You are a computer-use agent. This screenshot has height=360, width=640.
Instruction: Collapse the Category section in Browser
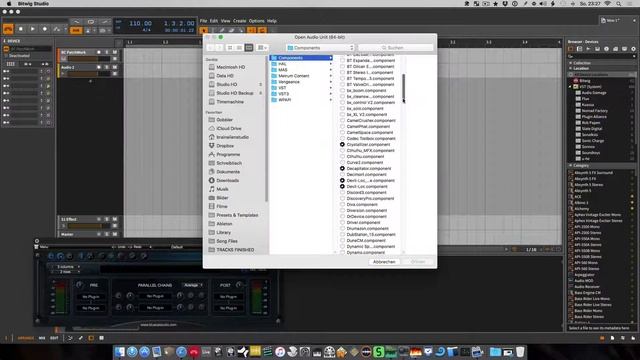click(571, 166)
